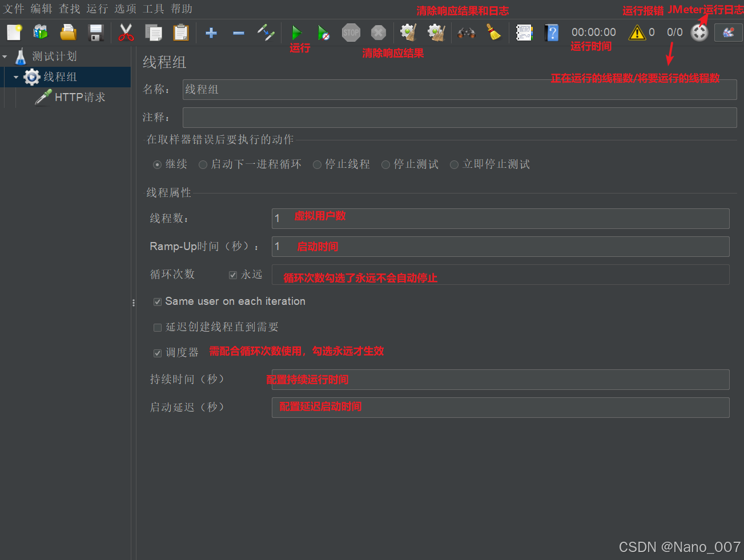Click the JMeter Help question mark icon
This screenshot has width=744, height=560.
click(x=552, y=33)
